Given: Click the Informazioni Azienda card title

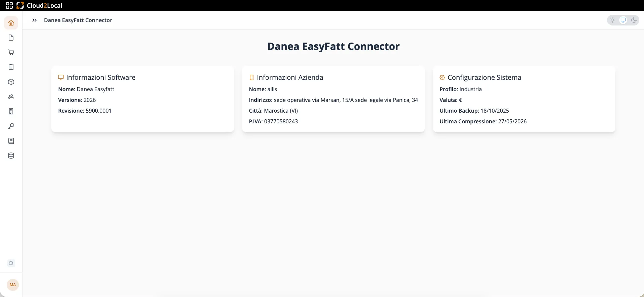Looking at the screenshot, I should pos(290,77).
